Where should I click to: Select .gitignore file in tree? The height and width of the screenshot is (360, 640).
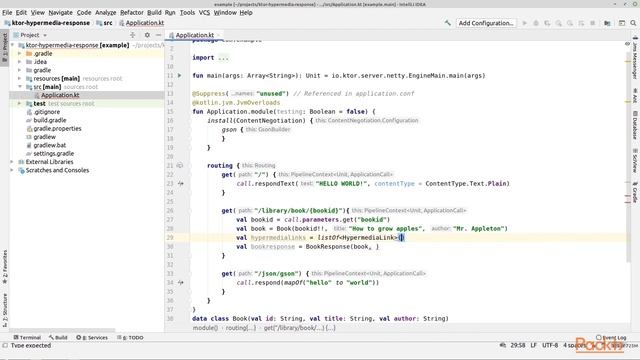(x=47, y=112)
